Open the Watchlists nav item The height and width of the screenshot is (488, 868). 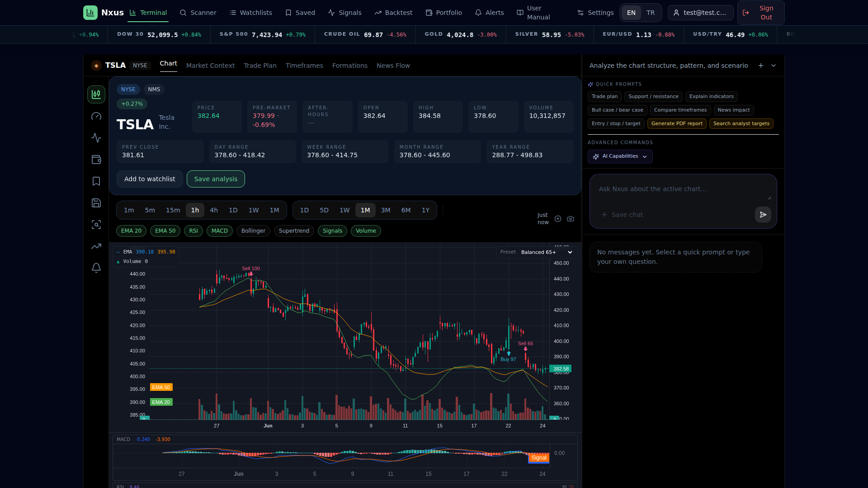pyautogui.click(x=251, y=13)
